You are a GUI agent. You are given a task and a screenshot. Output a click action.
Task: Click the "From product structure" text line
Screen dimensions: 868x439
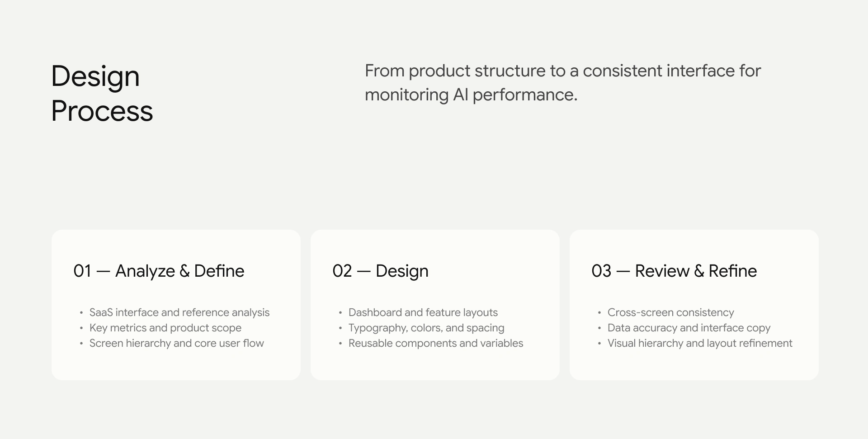[563, 71]
